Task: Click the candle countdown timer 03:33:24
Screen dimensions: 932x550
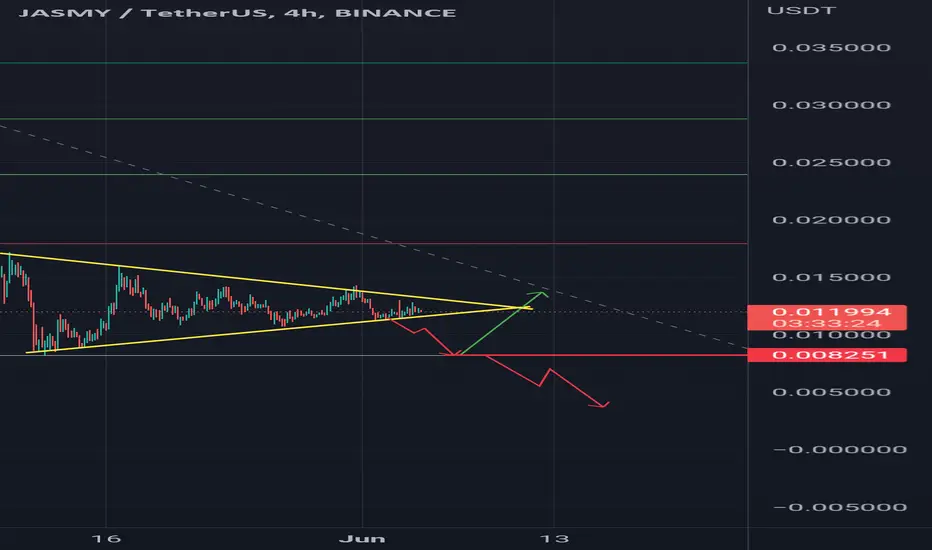Action: tap(827, 323)
